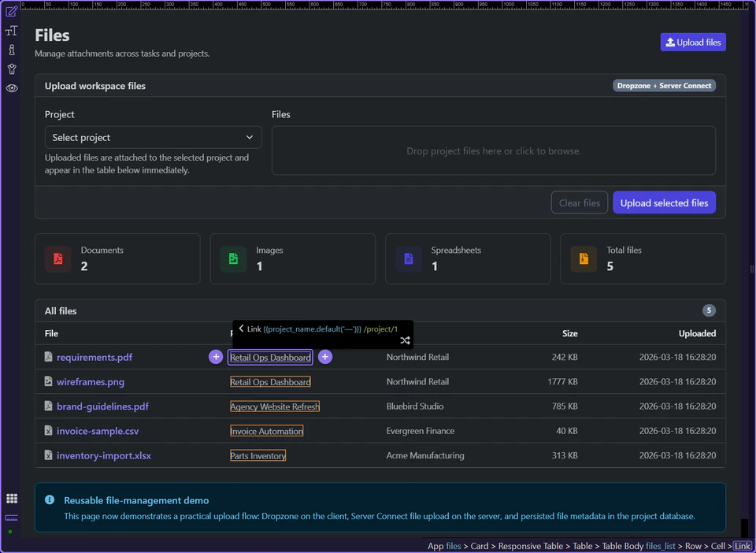The width and height of the screenshot is (756, 553).
Task: Click the back chevron in the Link tooltip
Action: tap(240, 328)
